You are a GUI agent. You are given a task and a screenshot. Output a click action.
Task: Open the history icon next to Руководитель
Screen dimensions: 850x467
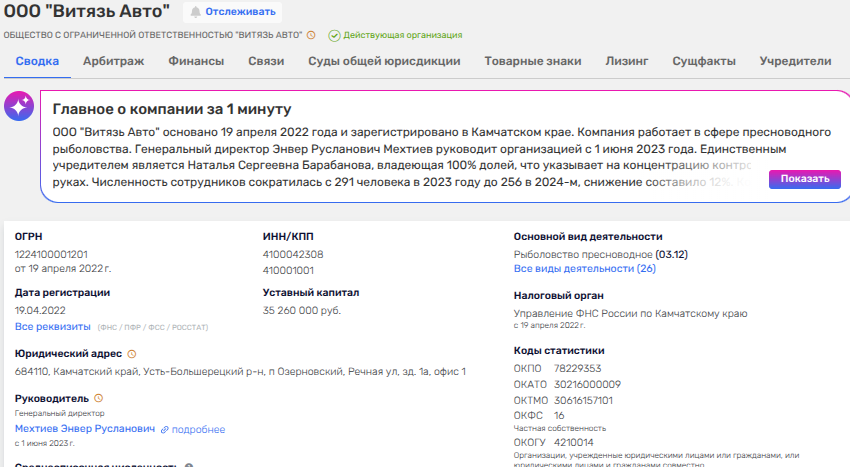coord(98,398)
